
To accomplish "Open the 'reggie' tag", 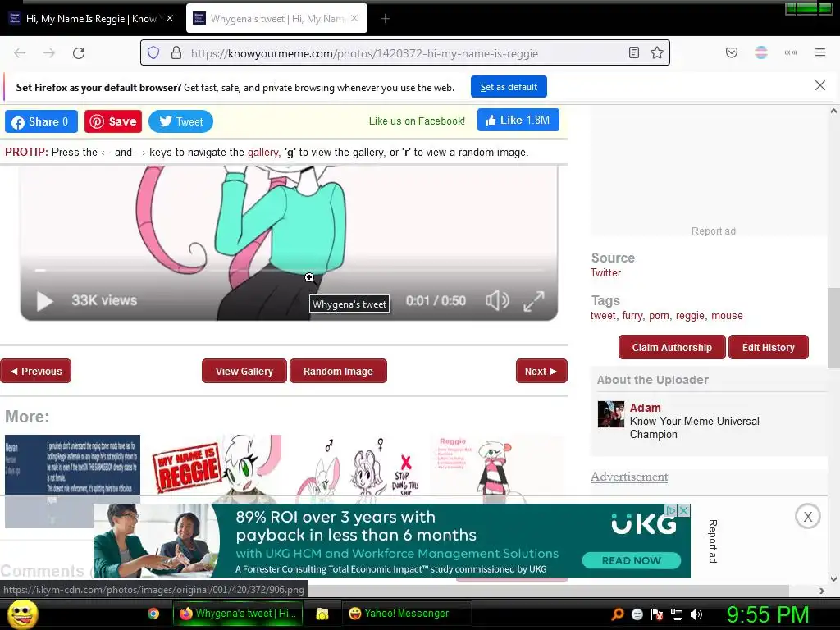I will pyautogui.click(x=690, y=316).
